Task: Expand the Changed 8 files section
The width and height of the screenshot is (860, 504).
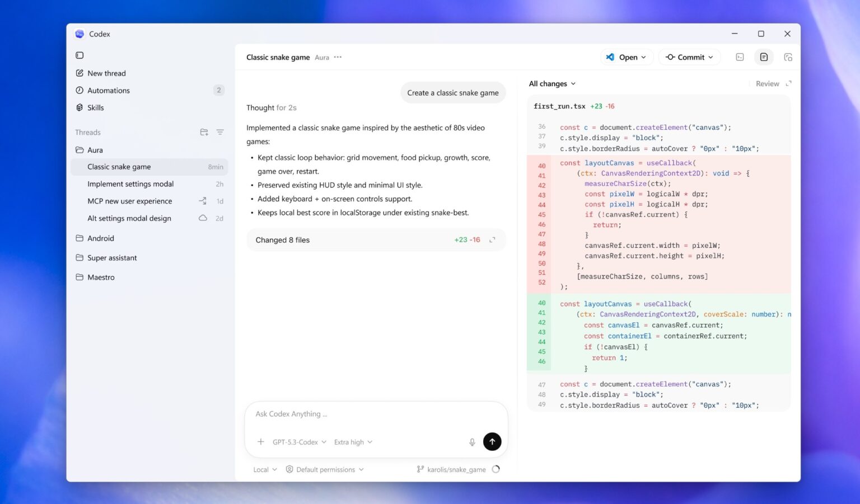Action: (492, 239)
